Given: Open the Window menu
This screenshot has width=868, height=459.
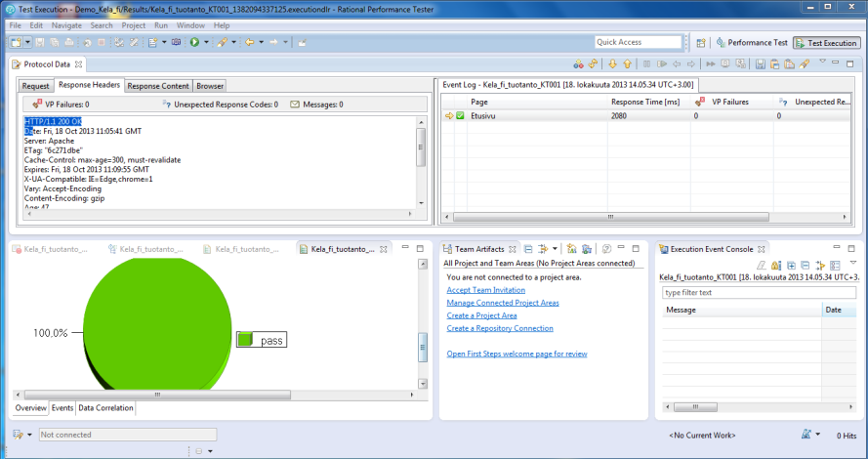Looking at the screenshot, I should coord(190,25).
